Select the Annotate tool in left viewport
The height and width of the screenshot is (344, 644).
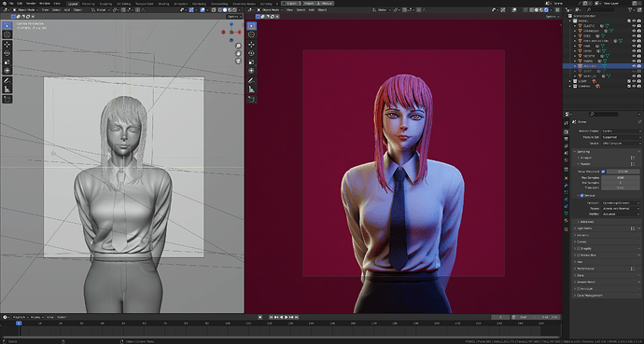7,80
